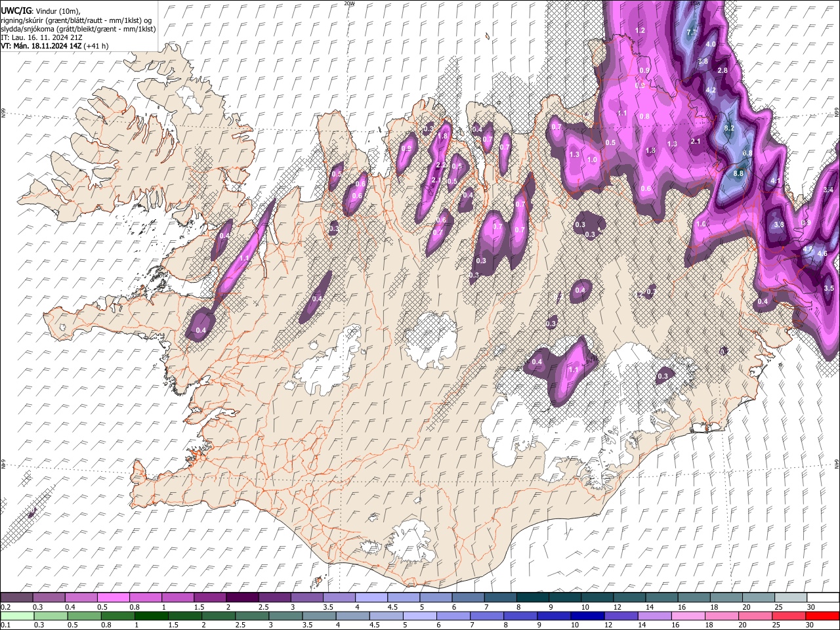840x630 pixels.
Task: Select bottom-row red legend swatch right of 30
Action: [823, 616]
